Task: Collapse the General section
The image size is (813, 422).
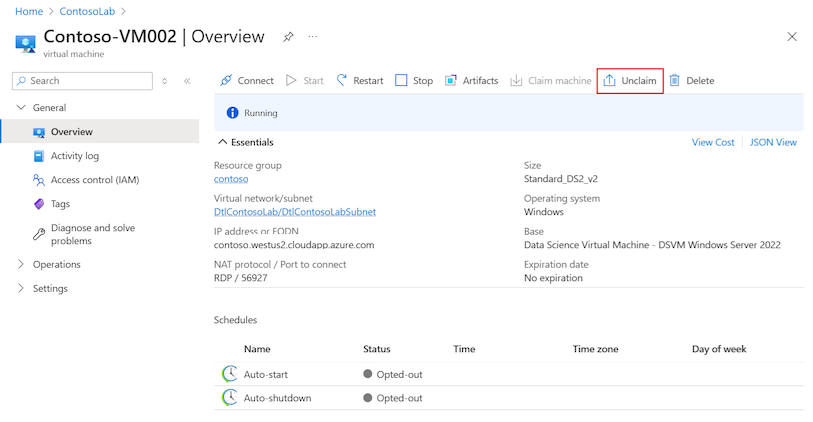Action: pos(23,108)
